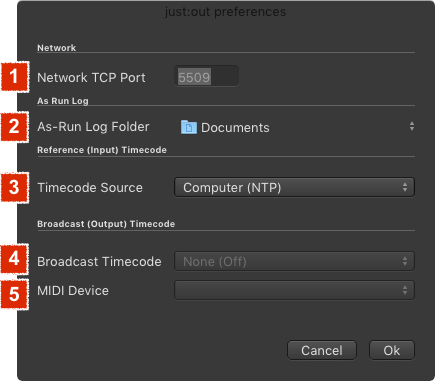
Task: Click the As Run Log section heading
Action: (x=63, y=101)
